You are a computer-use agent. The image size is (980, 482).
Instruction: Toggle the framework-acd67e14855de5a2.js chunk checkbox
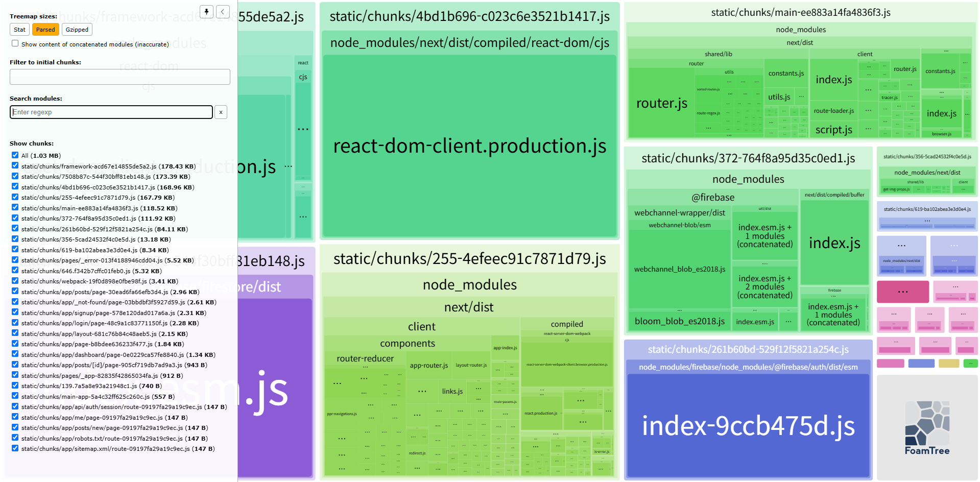(x=15, y=166)
